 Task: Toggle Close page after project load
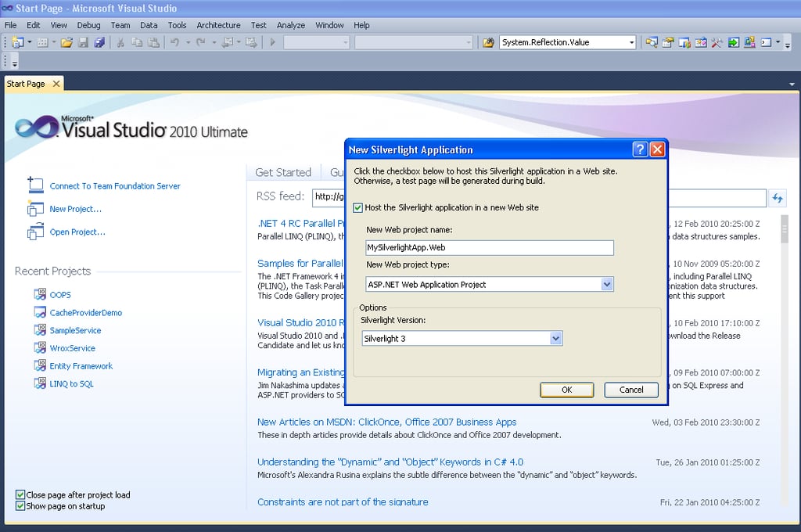[x=20, y=494]
